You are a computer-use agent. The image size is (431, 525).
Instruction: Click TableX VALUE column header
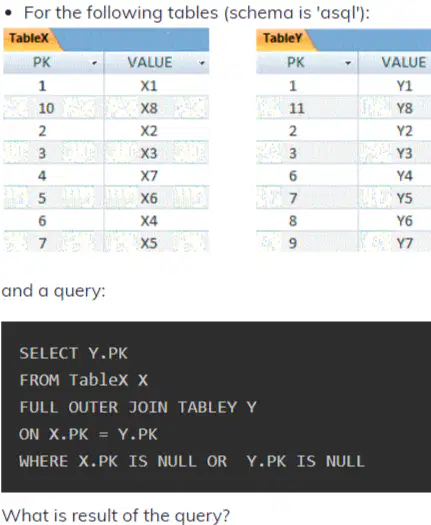pos(156,63)
